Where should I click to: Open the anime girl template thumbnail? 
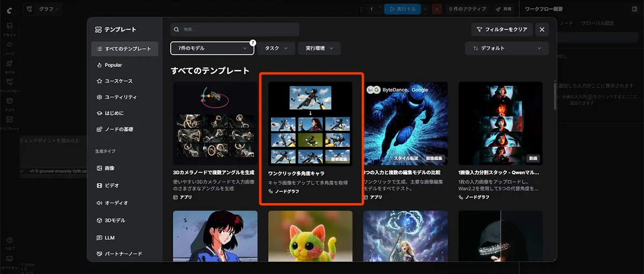click(215, 236)
